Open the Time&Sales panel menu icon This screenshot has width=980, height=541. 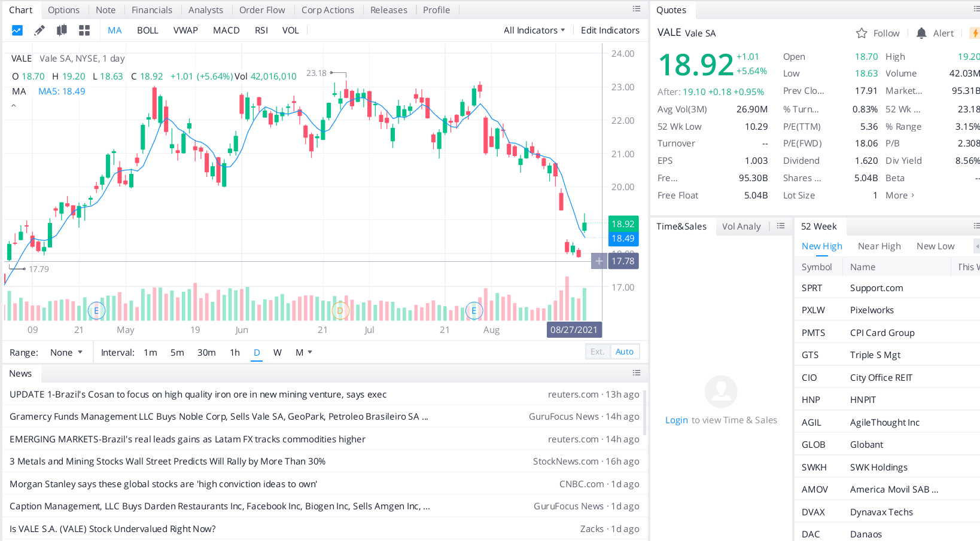[781, 226]
